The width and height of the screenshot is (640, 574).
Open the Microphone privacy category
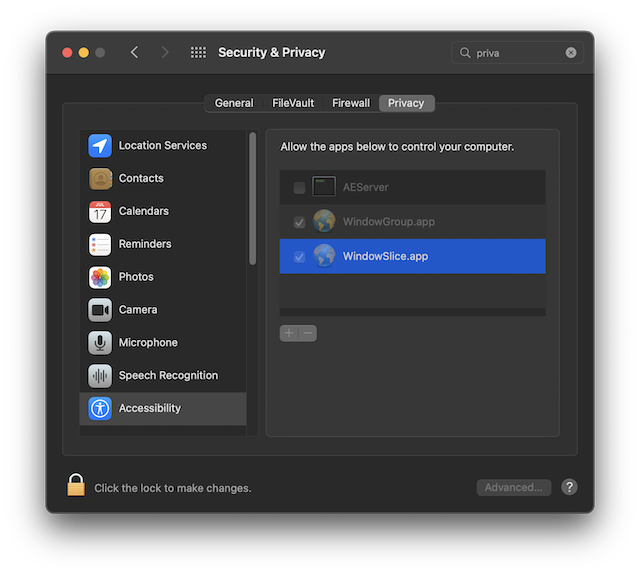147,343
